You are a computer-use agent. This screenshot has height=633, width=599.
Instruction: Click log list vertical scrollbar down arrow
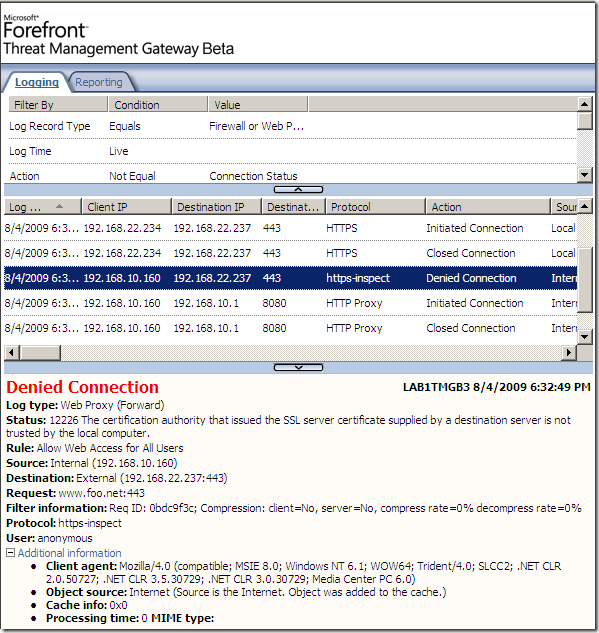(584, 336)
